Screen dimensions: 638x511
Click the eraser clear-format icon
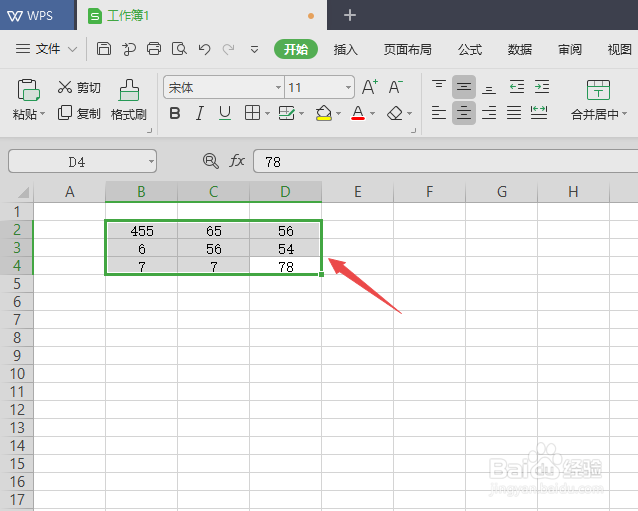[x=395, y=113]
